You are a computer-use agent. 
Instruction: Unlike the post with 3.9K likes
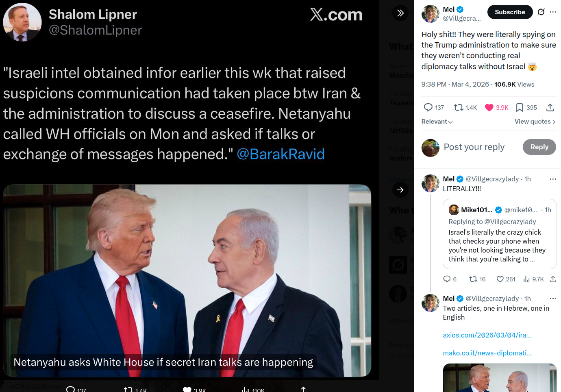click(x=497, y=107)
